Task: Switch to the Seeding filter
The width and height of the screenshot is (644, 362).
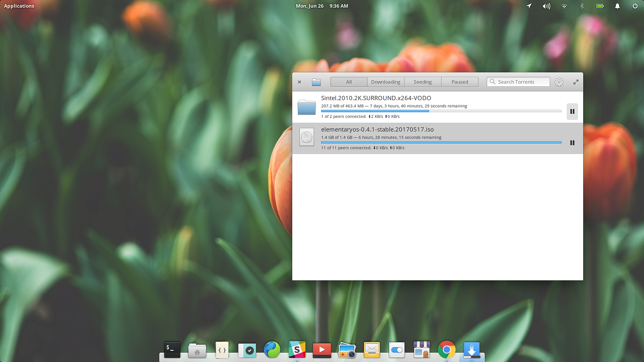Action: coord(423,82)
